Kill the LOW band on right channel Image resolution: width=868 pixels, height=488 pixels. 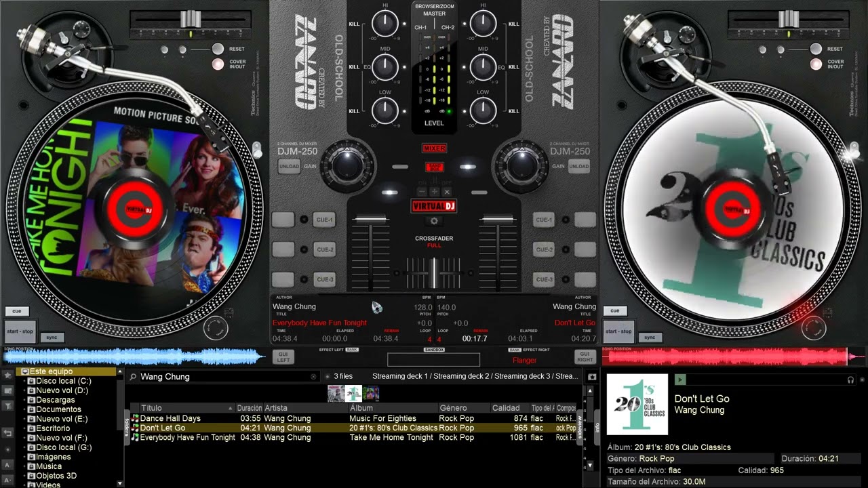coord(514,110)
